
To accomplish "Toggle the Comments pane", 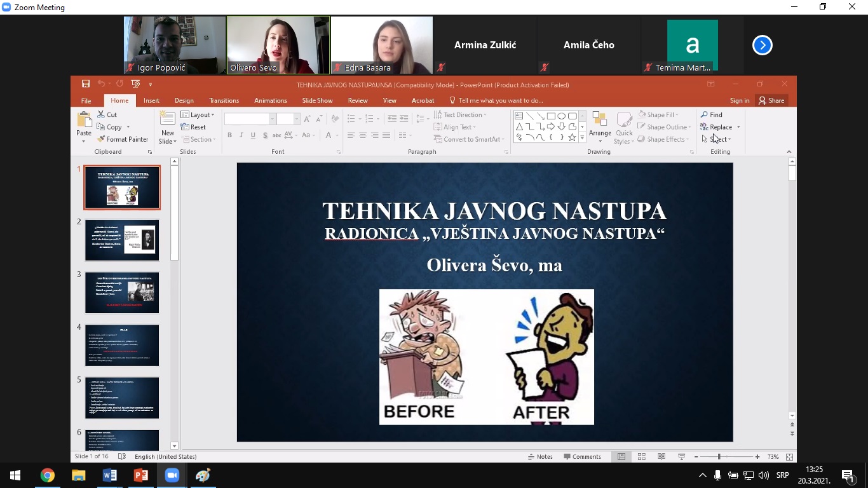I will tap(581, 457).
